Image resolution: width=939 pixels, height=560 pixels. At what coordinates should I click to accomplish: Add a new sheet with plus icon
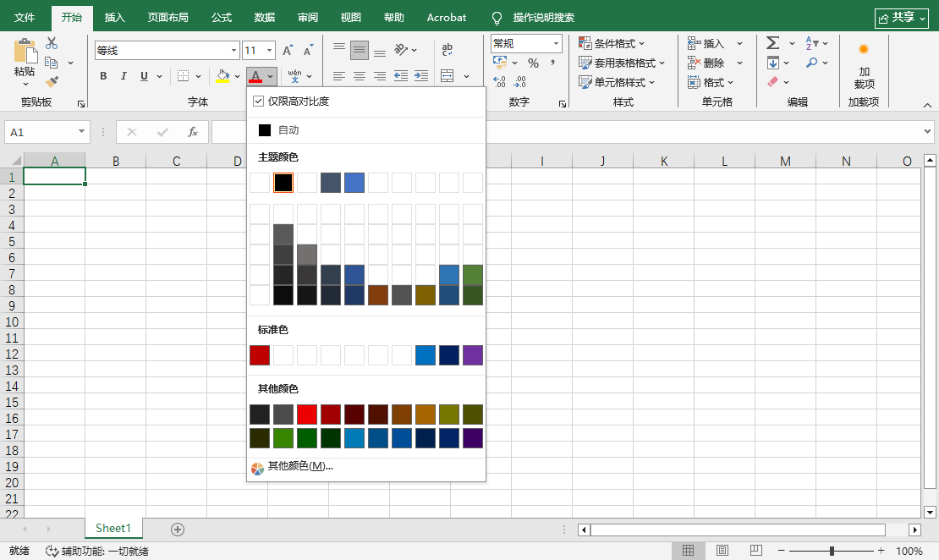click(178, 529)
